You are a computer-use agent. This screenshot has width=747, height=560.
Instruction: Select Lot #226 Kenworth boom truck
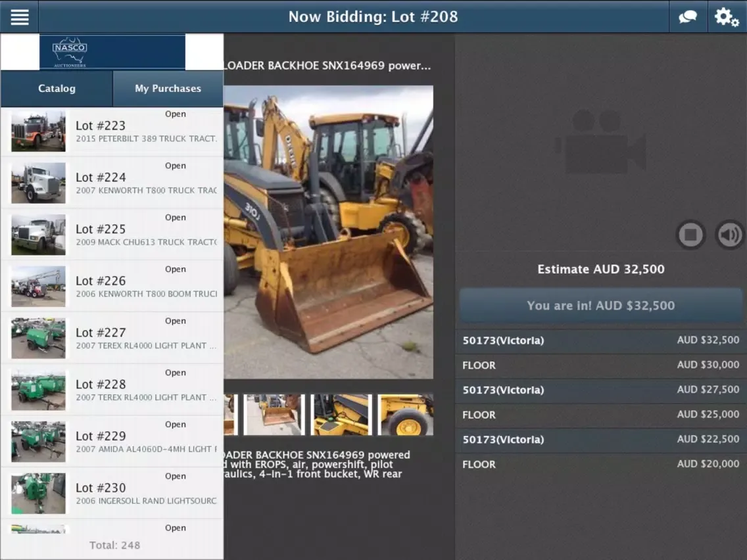point(112,287)
